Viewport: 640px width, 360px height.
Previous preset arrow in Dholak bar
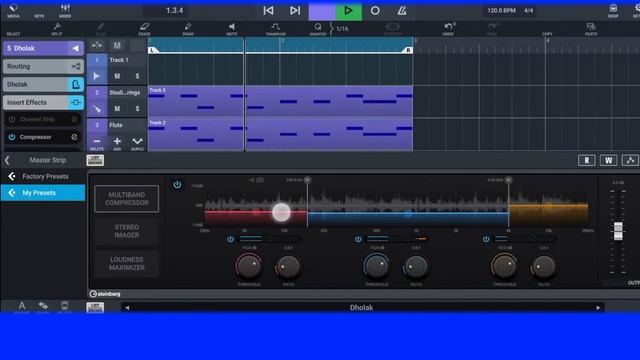click(127, 308)
